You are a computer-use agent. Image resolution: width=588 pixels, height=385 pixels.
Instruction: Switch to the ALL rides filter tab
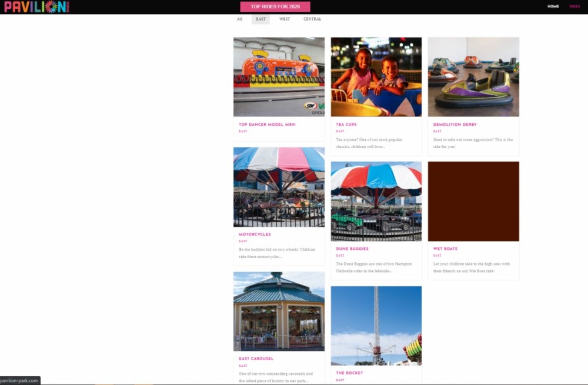(x=240, y=19)
